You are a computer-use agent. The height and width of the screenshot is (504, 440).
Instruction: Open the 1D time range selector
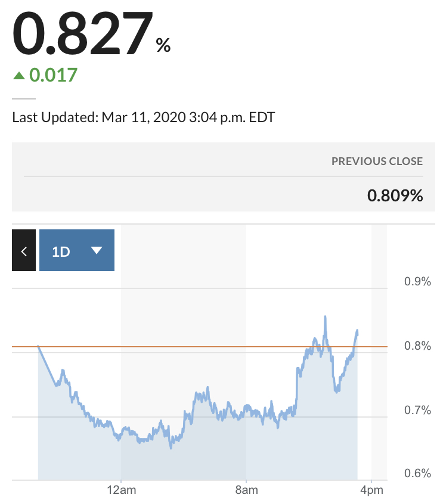pyautogui.click(x=76, y=251)
